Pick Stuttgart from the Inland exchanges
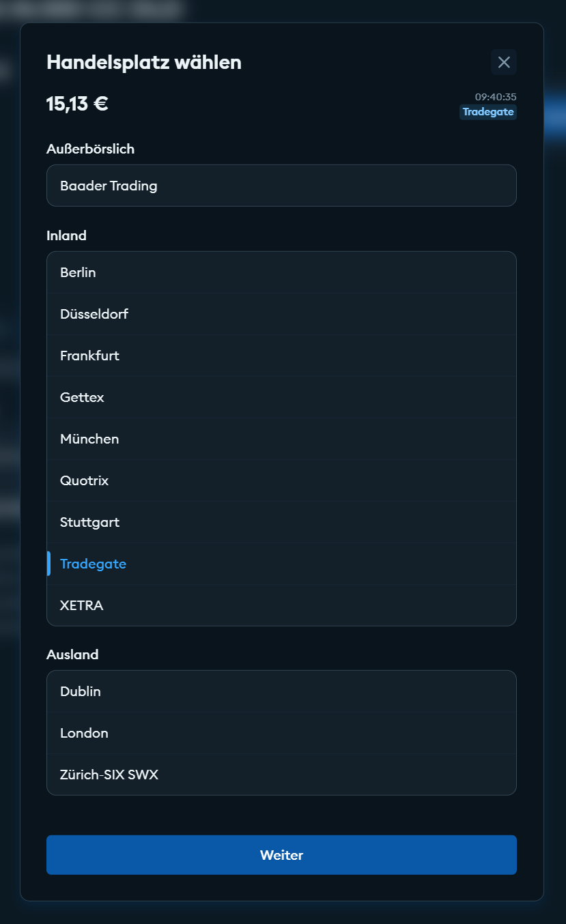 [281, 522]
